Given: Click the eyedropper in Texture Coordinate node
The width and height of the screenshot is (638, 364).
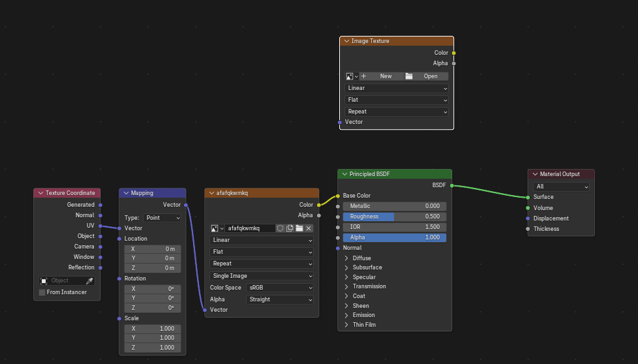Looking at the screenshot, I should click(89, 281).
